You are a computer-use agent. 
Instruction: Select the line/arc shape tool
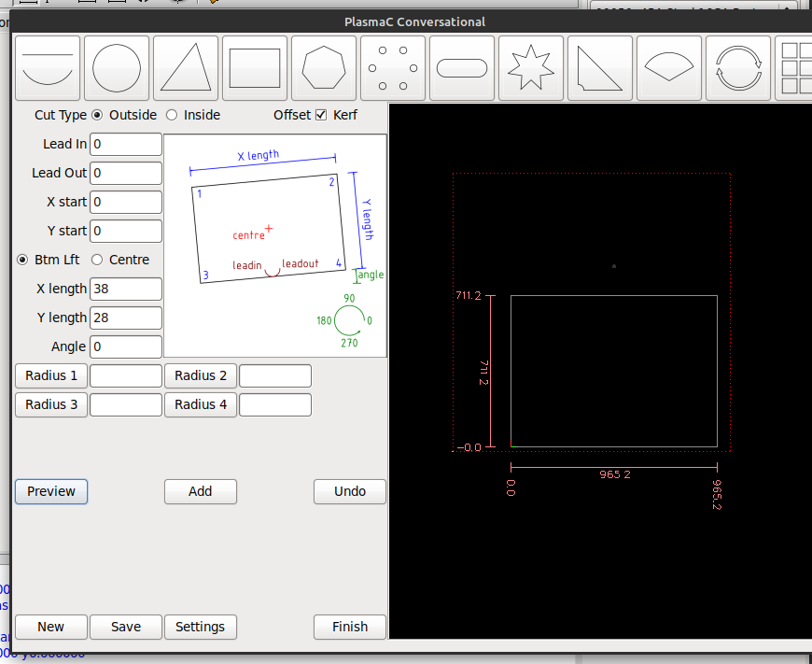(x=48, y=68)
